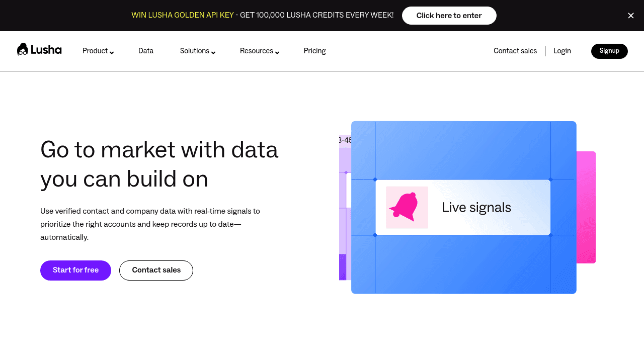The image size is (644, 362).
Task: Expand the Resources dropdown
Action: coord(259,51)
